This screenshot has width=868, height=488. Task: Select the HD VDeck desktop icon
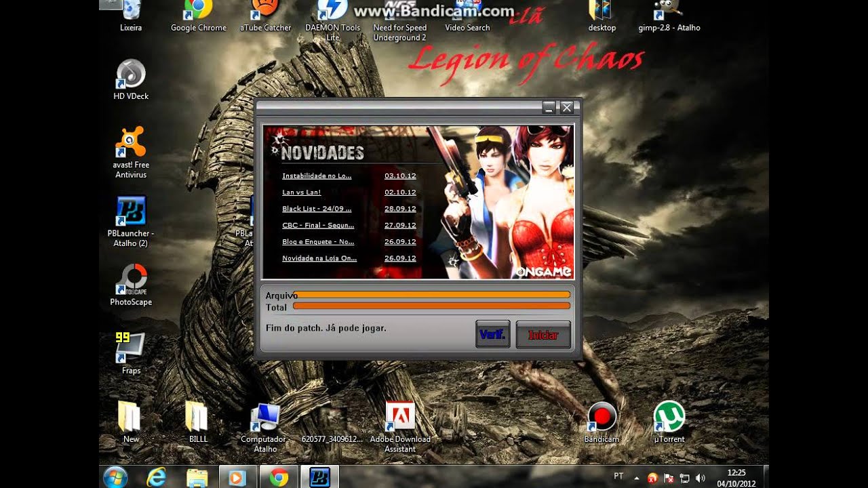[131, 80]
